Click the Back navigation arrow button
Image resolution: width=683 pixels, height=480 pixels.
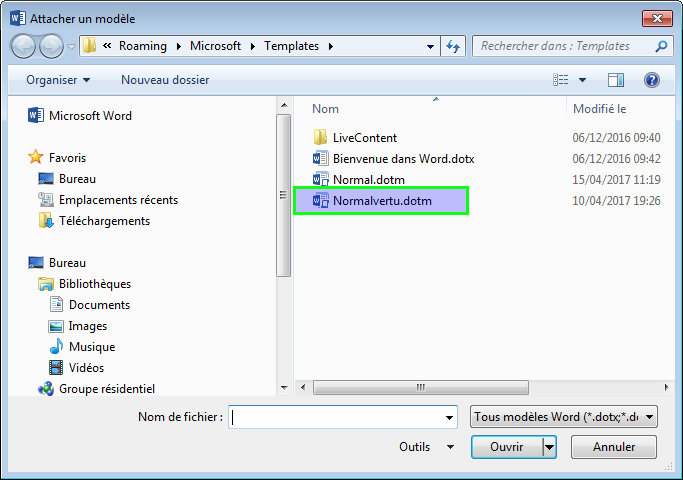coord(23,46)
